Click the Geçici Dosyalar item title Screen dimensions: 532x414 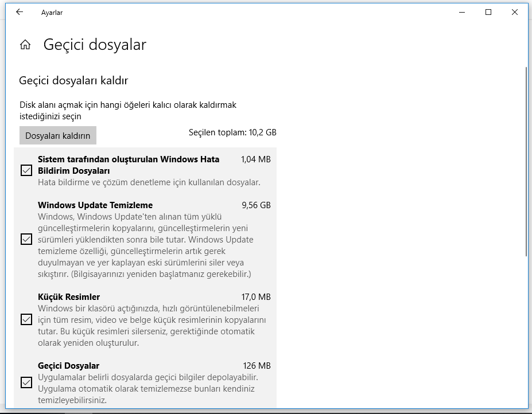pos(68,366)
